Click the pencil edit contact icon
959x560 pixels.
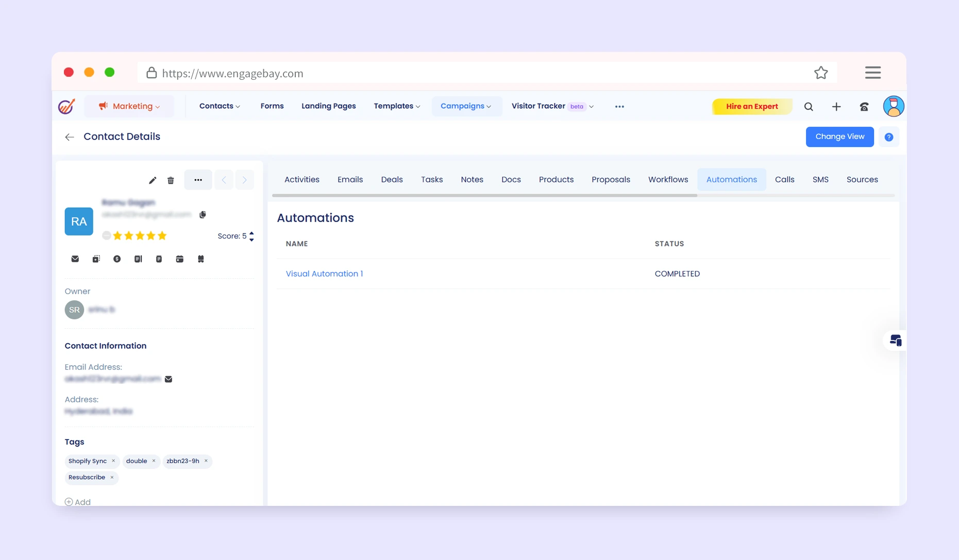152,180
